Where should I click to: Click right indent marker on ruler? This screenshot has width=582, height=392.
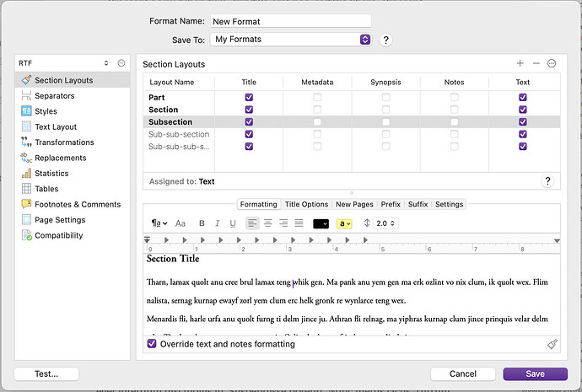point(557,241)
